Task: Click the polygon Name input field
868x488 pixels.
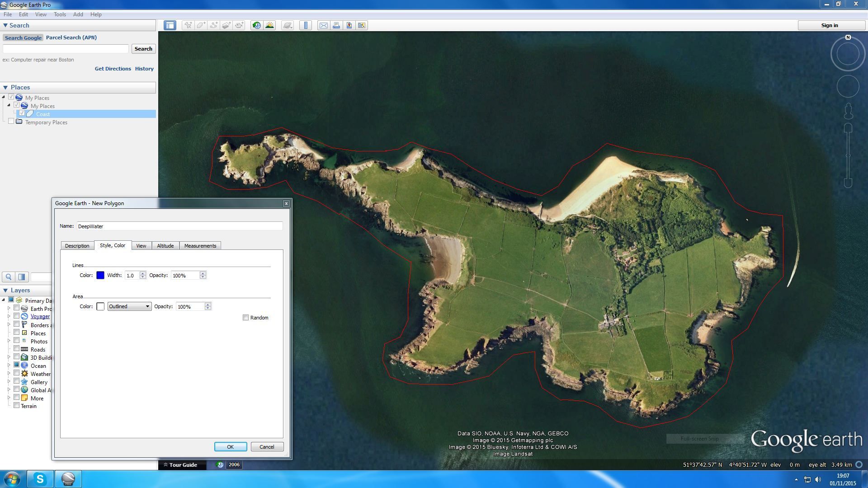Action: 180,226
